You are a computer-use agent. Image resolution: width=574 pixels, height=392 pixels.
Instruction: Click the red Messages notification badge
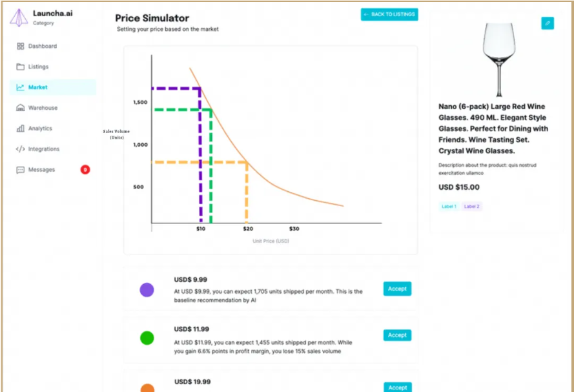(x=85, y=170)
